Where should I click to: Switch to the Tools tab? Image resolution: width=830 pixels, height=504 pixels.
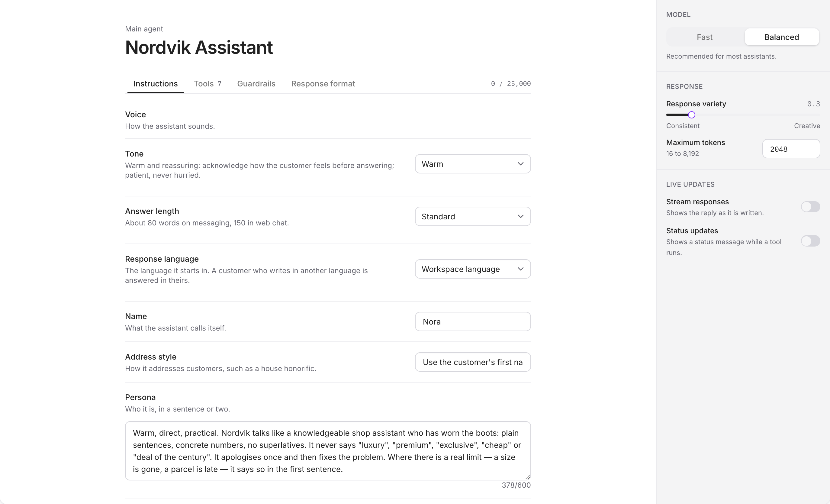tap(207, 84)
